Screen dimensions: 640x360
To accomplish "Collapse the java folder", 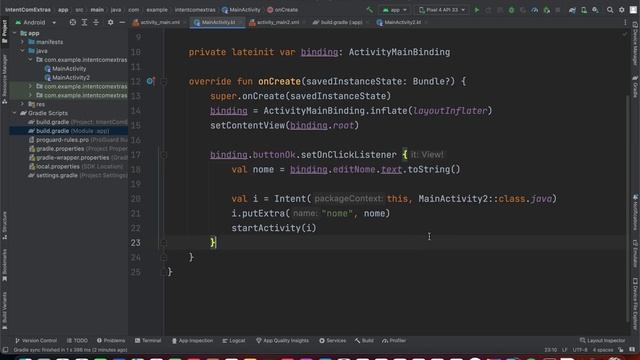I will [22, 51].
